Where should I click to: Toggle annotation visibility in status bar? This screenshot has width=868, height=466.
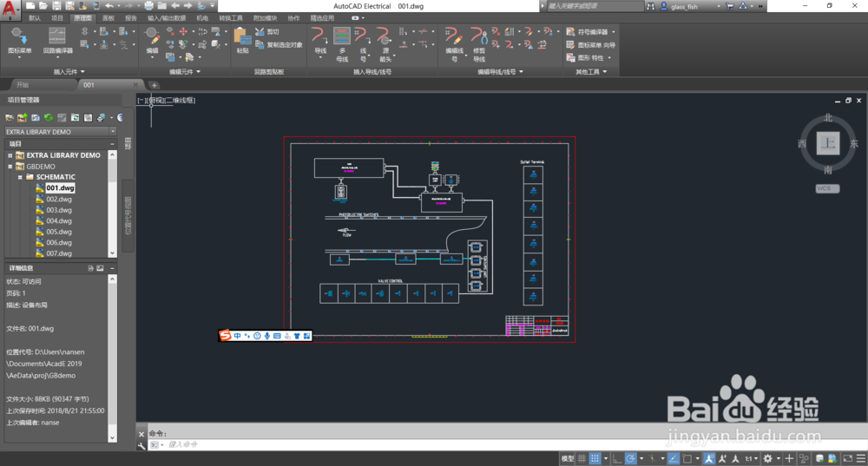pyautogui.click(x=709, y=458)
